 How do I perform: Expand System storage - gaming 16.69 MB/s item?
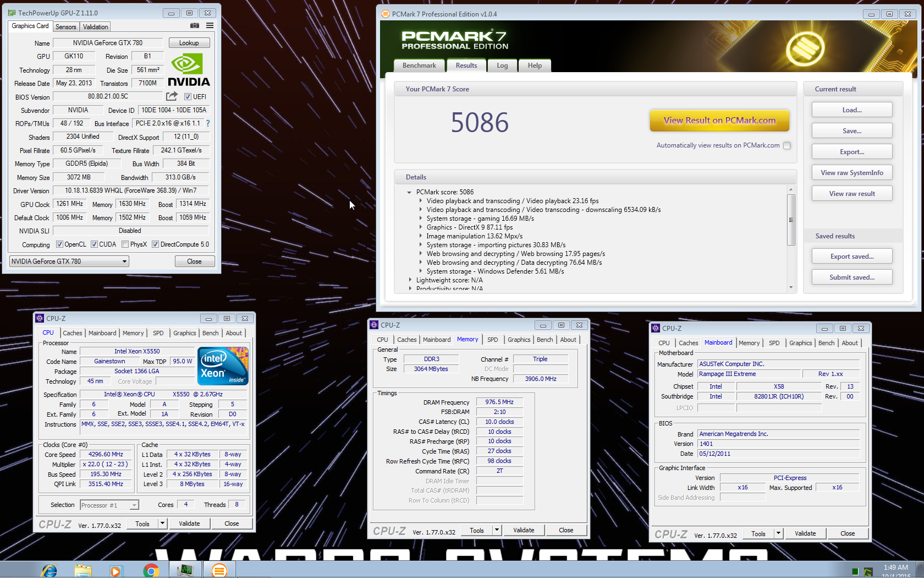coord(421,219)
